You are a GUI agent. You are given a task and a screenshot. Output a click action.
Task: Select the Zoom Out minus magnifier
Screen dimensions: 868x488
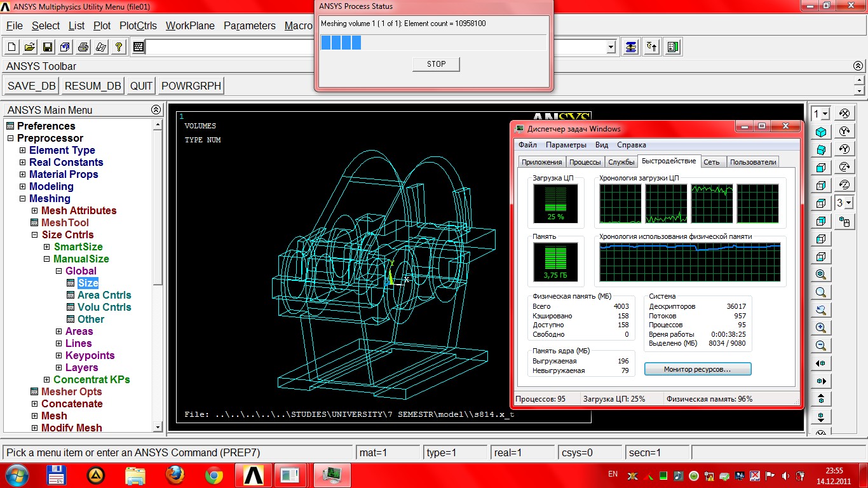(x=821, y=346)
